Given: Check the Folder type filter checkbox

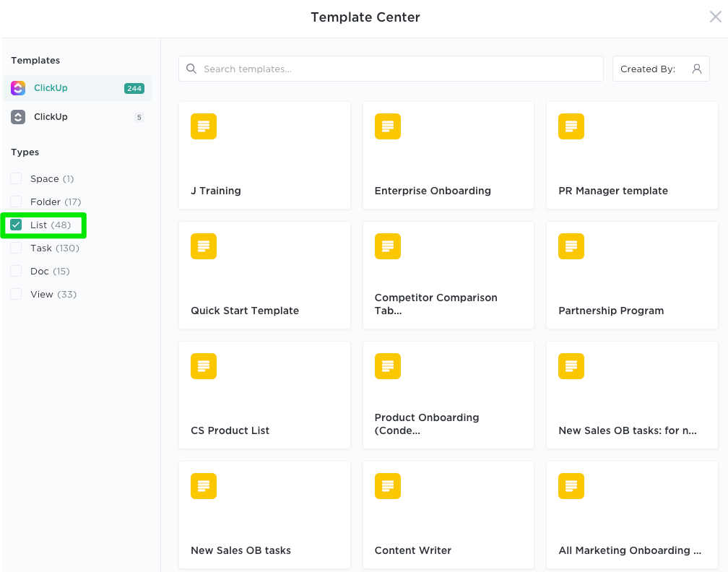Looking at the screenshot, I should 16,201.
